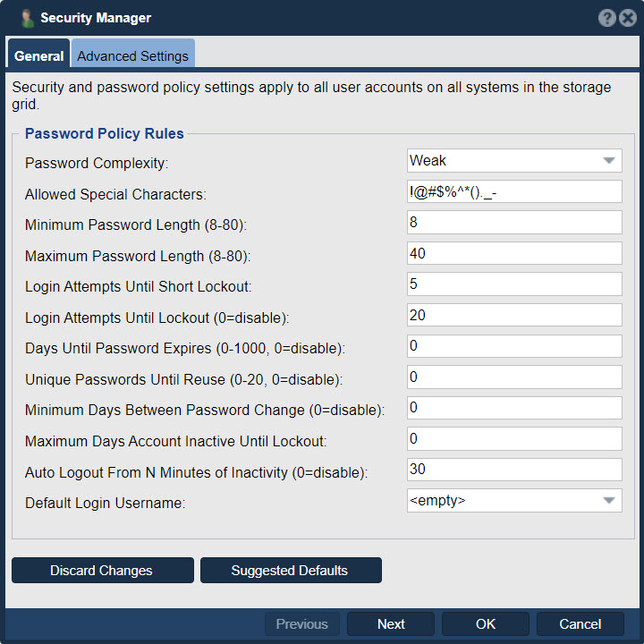The height and width of the screenshot is (644, 644).
Task: Click the Security Manager user icon
Action: (x=28, y=19)
